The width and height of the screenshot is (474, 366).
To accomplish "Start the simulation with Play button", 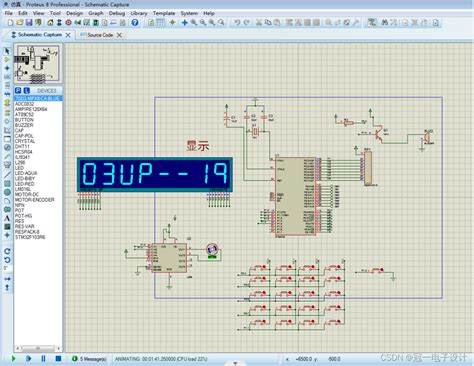I will (13, 359).
